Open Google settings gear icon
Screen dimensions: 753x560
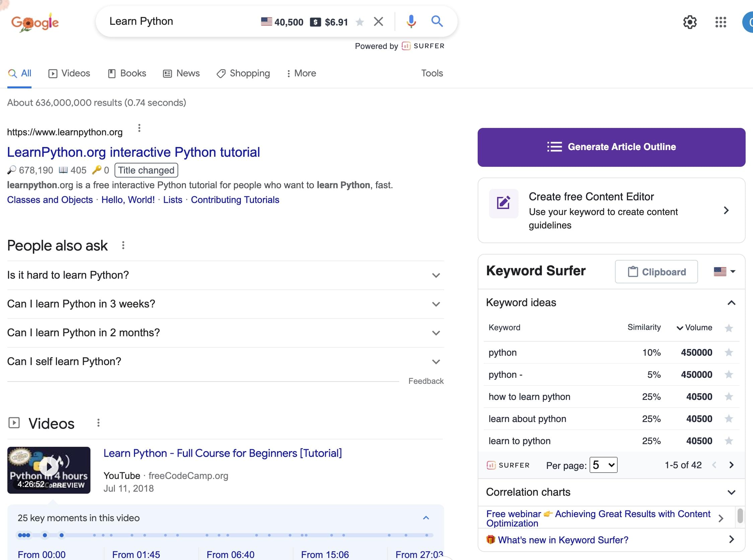[x=690, y=22]
